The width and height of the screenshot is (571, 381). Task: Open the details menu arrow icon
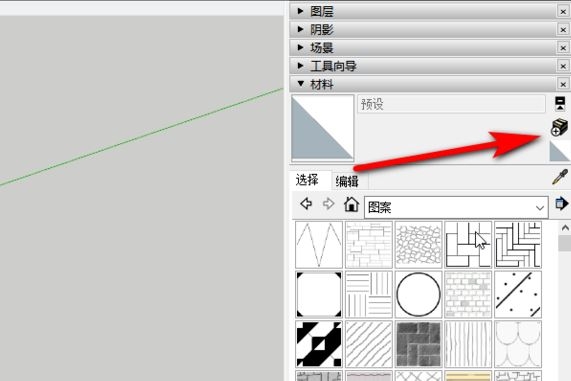pyautogui.click(x=562, y=203)
